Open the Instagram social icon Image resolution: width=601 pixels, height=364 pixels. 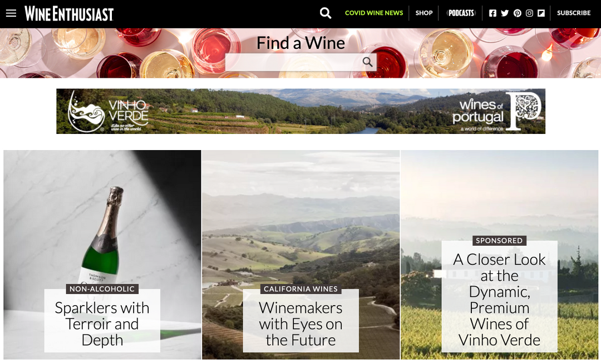pyautogui.click(x=529, y=13)
